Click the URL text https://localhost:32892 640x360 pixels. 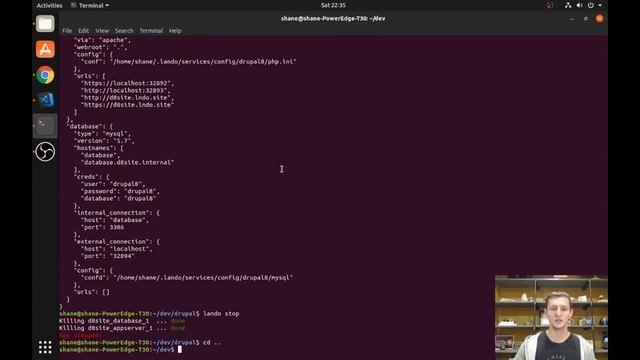127,83
